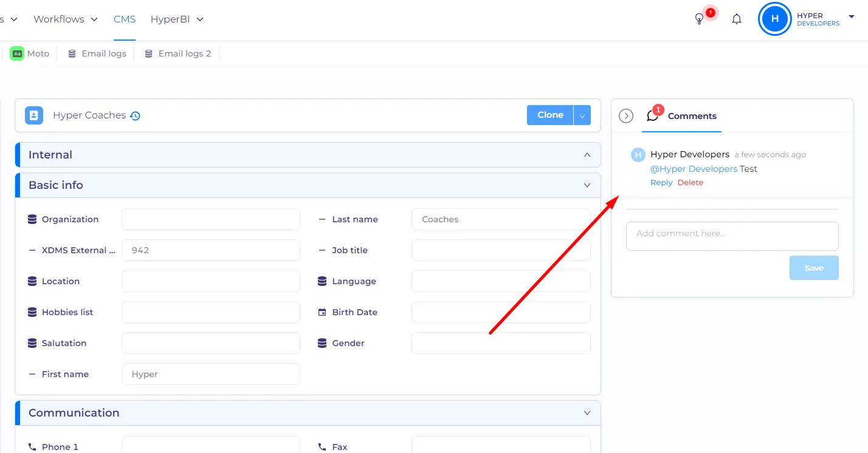The height and width of the screenshot is (453, 868).
Task: Click Reply on the comment
Action: point(661,183)
